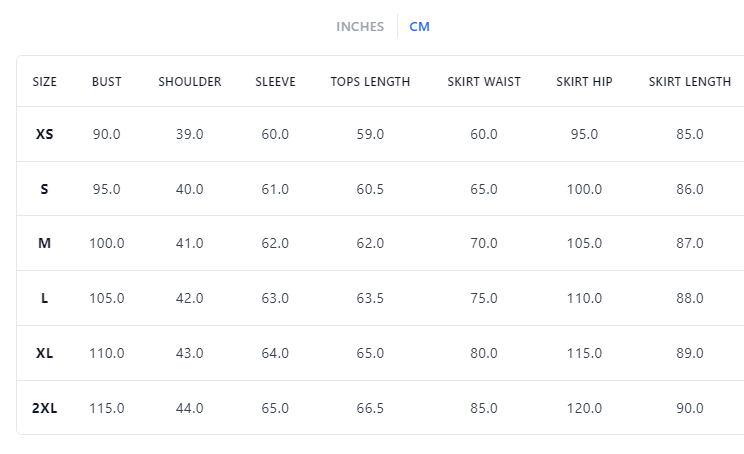Click the 2XL skirt hip value 120.0
This screenshot has width=744, height=454.
click(584, 408)
